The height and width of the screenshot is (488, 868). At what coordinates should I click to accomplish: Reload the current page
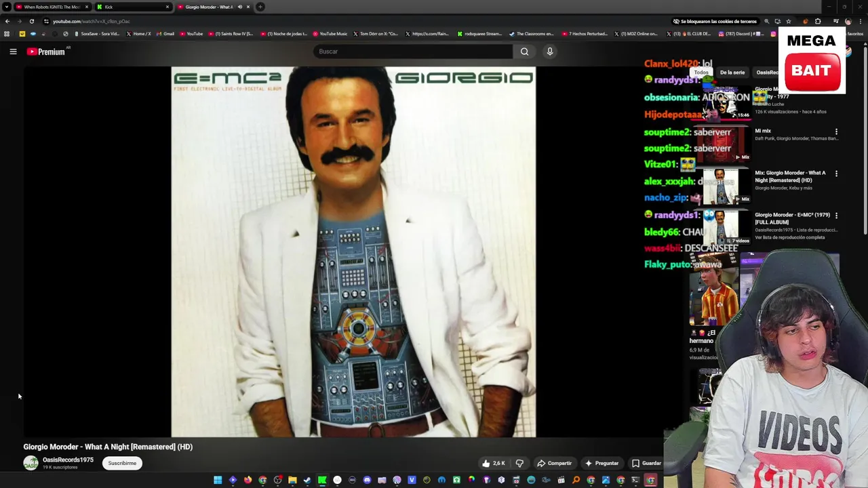31,21
